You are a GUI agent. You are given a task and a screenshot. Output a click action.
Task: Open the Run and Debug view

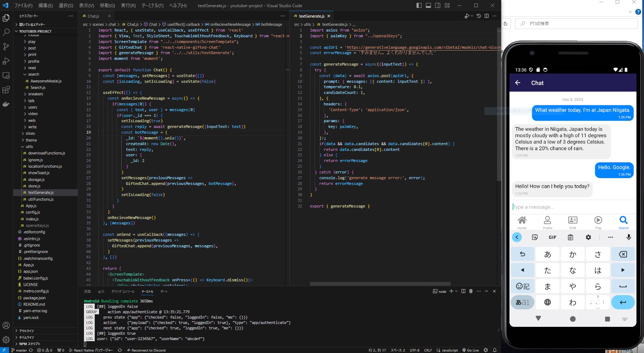6,61
